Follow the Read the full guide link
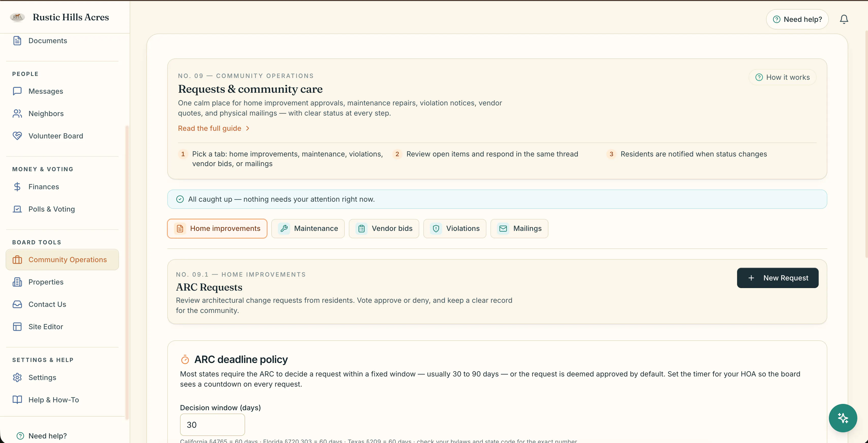 214,129
